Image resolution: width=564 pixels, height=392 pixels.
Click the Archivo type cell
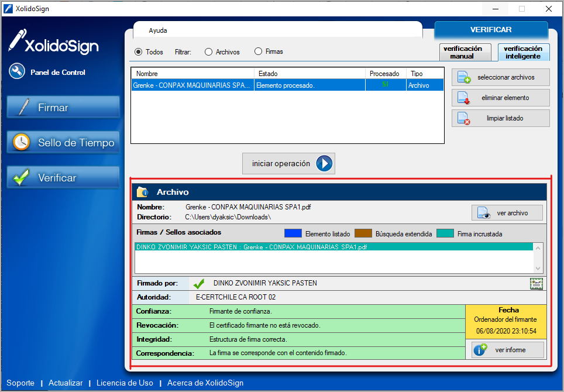(x=425, y=85)
